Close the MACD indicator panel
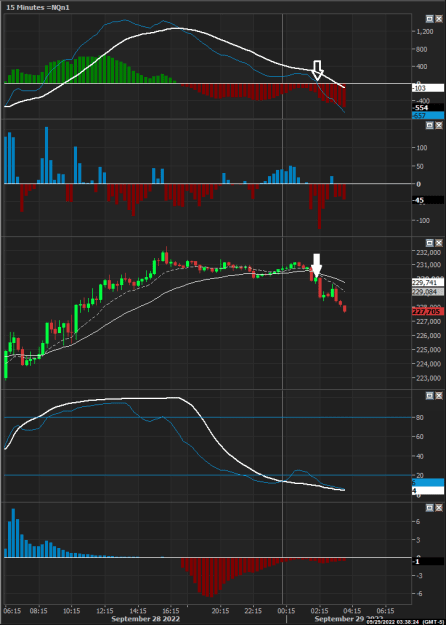Viewport: 446px width, 625px height. coord(438,18)
